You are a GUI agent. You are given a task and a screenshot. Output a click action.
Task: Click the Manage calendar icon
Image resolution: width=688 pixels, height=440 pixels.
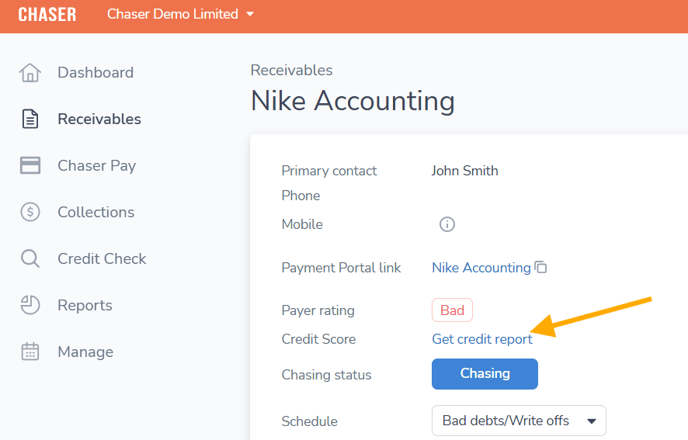click(30, 352)
